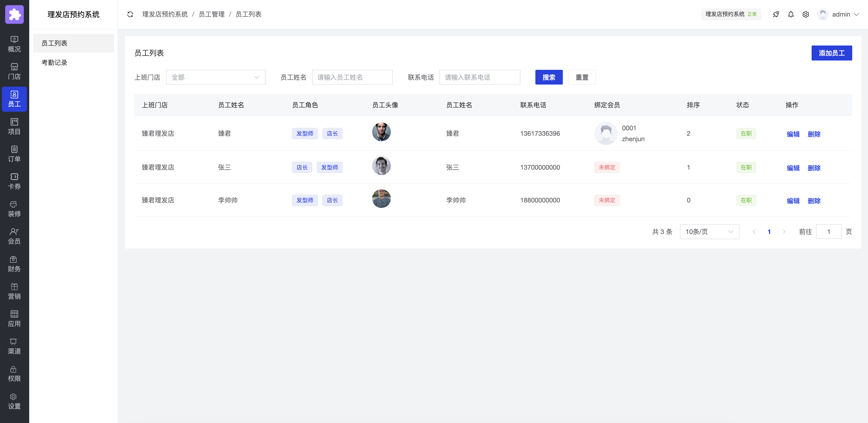Delete employee 李帅帅
Viewport: 868px width, 423px height.
(x=814, y=201)
